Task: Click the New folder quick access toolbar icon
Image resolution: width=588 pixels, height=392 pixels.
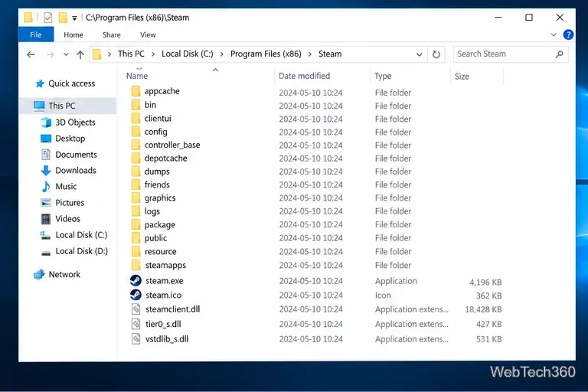Action: [63, 18]
